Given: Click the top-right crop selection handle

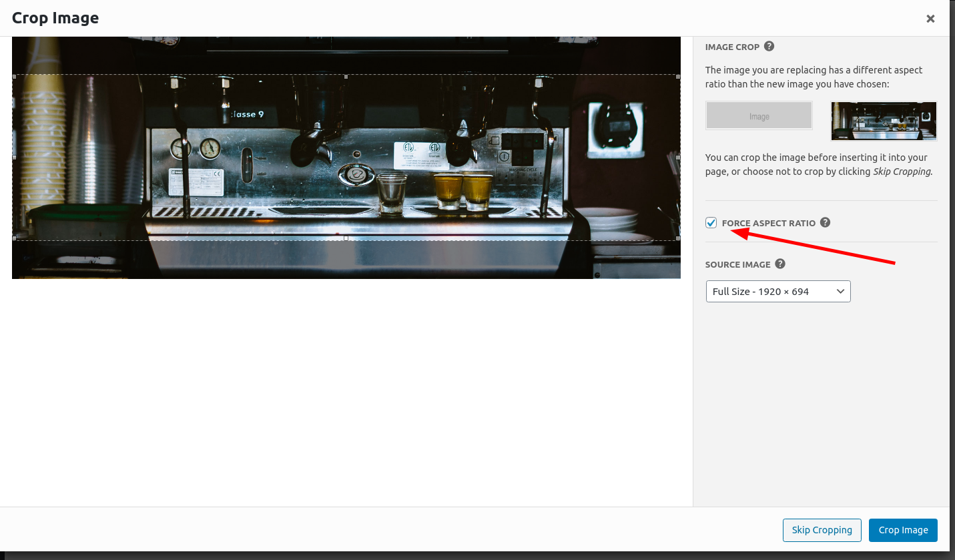Looking at the screenshot, I should click(678, 76).
